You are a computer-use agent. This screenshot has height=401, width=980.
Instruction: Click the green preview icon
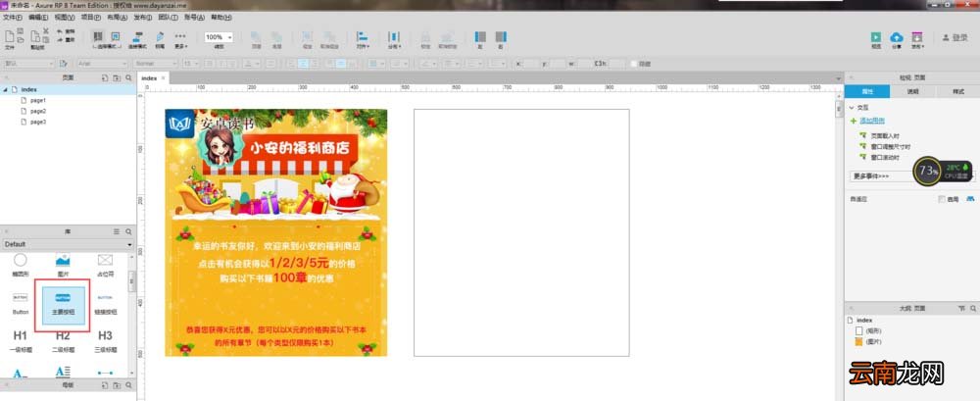click(x=876, y=37)
